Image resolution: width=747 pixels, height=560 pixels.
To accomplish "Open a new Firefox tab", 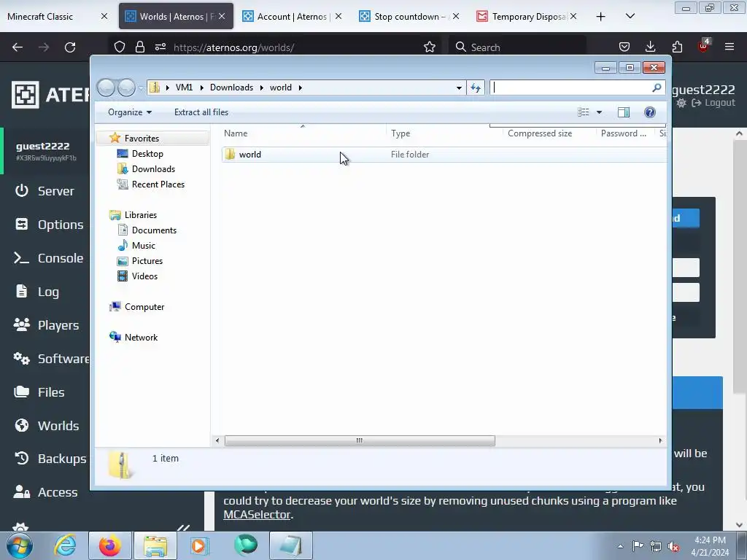I will click(601, 17).
